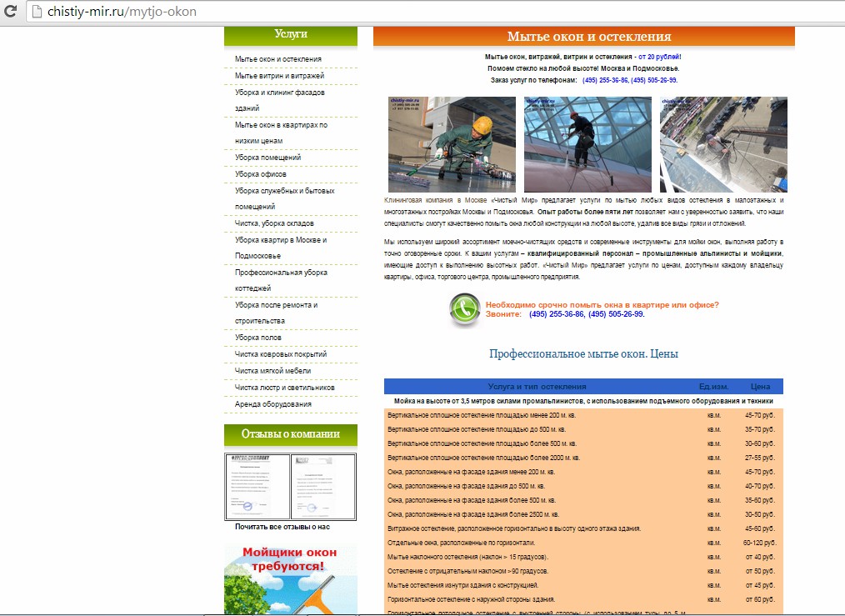Reload the page with the browser refresh icon
Image resolution: width=845 pixels, height=616 pixels.
click(10, 11)
